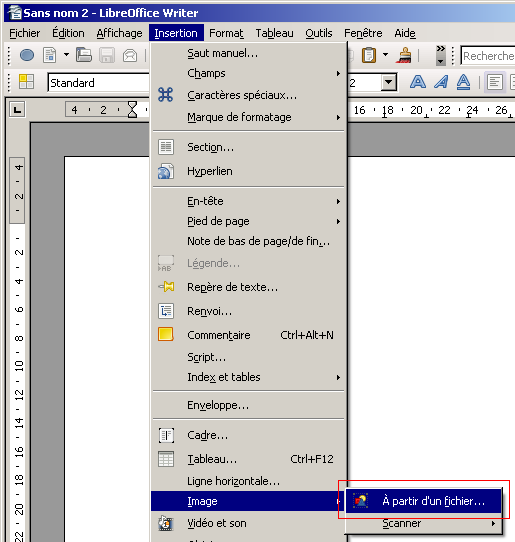515x542 pixels.
Task: Choose Tableau… Ctrl+F12 entry
Action: pyautogui.click(x=249, y=459)
